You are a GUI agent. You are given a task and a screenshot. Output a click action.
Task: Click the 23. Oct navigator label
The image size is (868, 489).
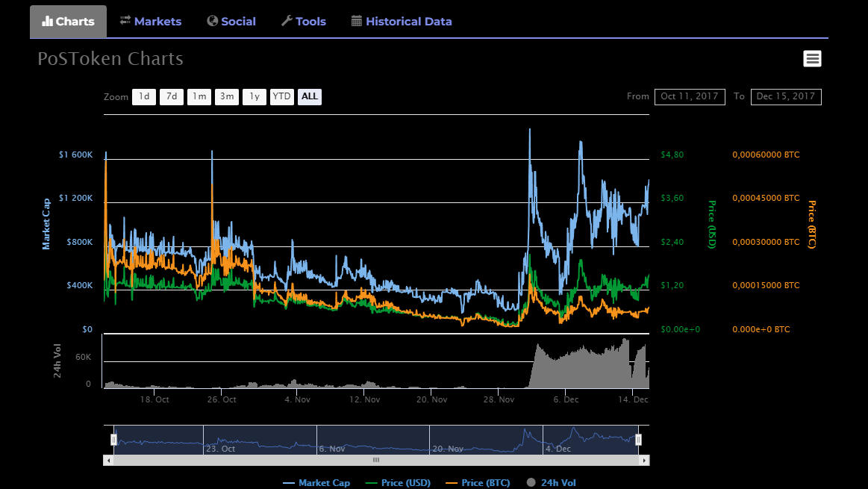[220, 449]
